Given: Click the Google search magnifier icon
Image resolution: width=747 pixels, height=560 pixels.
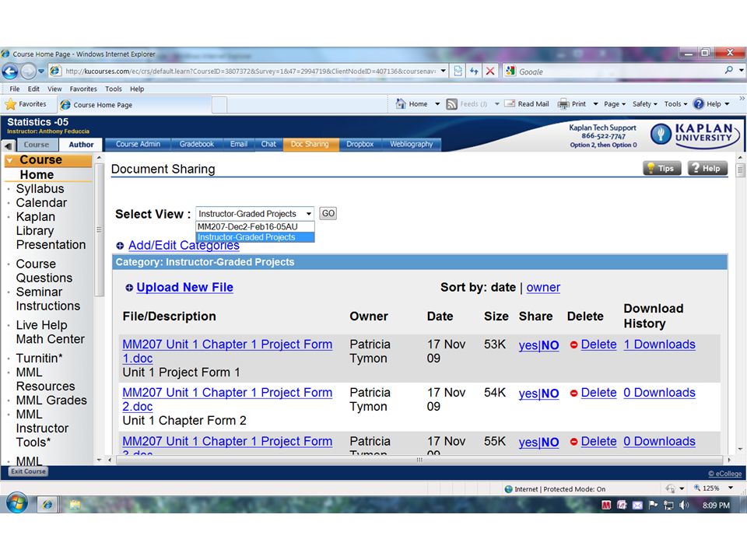Looking at the screenshot, I should 729,71.
